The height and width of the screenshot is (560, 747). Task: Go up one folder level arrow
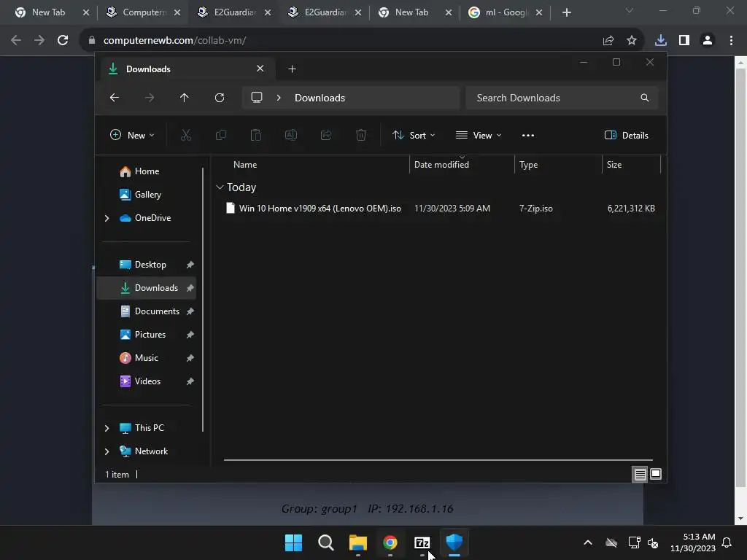185,98
